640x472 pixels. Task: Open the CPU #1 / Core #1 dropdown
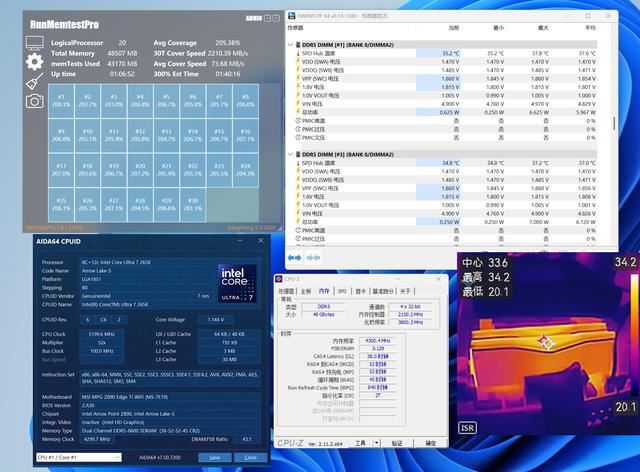(79, 457)
